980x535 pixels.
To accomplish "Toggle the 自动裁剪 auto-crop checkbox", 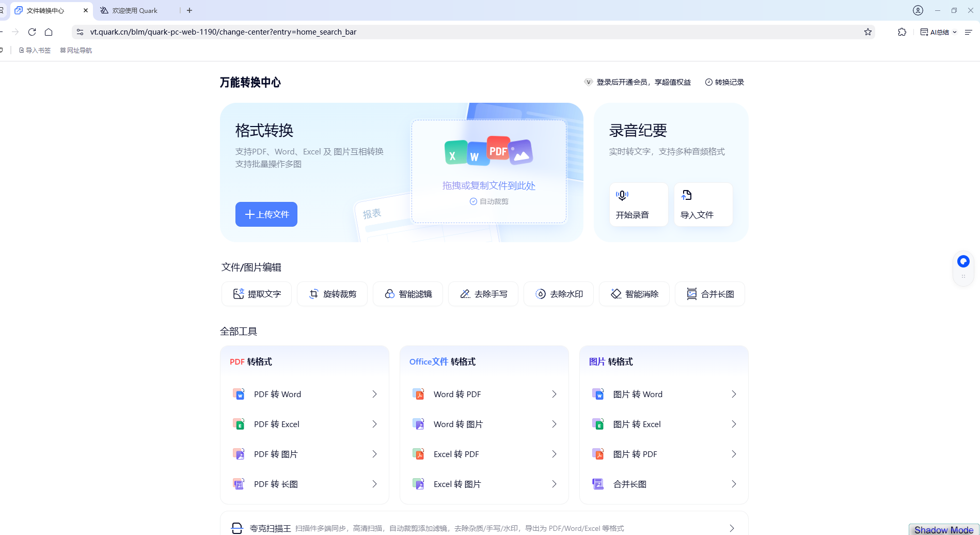I will 473,201.
